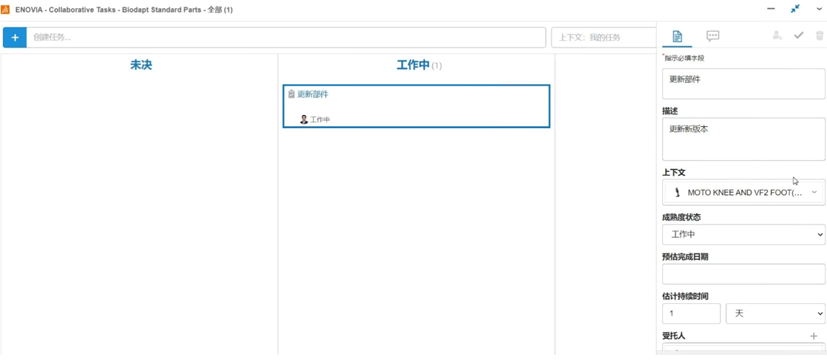
Task: Add an assignee with the 受托人 plus icon
Action: 814,336
